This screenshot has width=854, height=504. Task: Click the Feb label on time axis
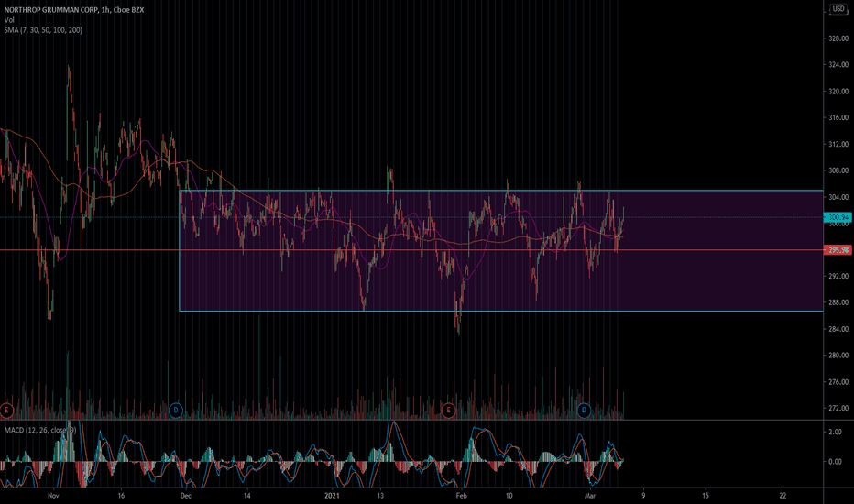[x=461, y=495]
